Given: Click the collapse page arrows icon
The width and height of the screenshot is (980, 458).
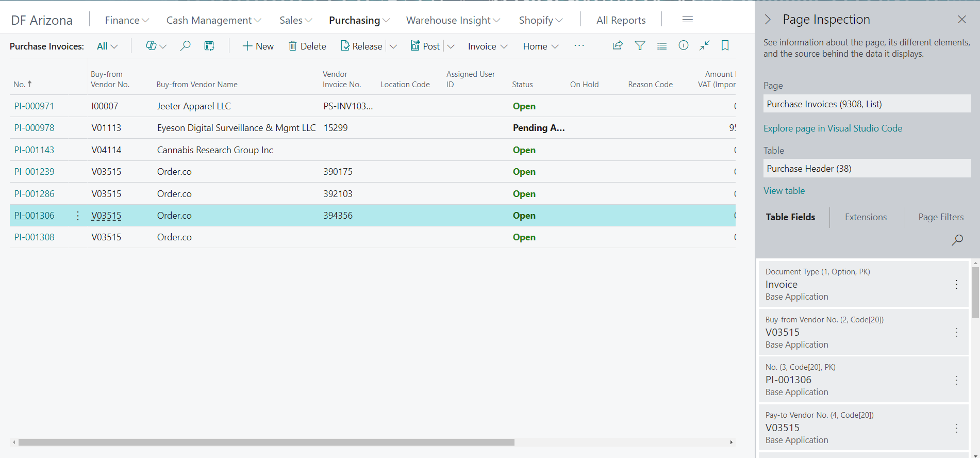Looking at the screenshot, I should point(704,45).
